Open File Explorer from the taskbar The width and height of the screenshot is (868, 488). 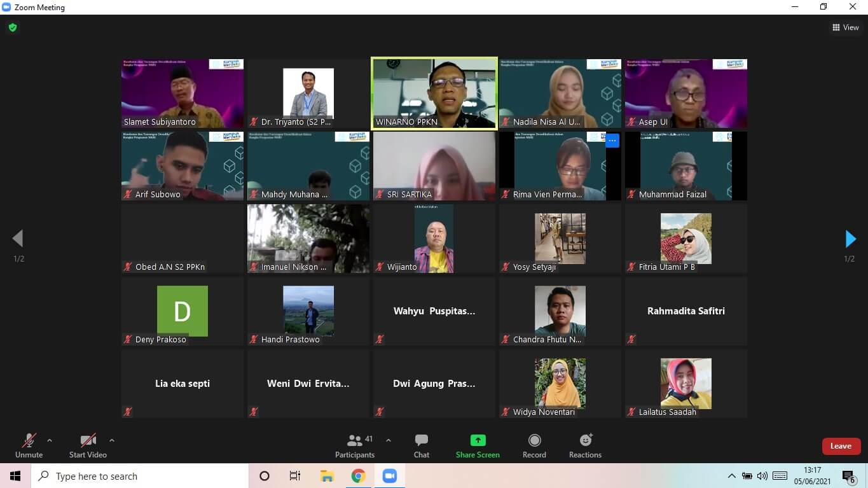pyautogui.click(x=327, y=476)
